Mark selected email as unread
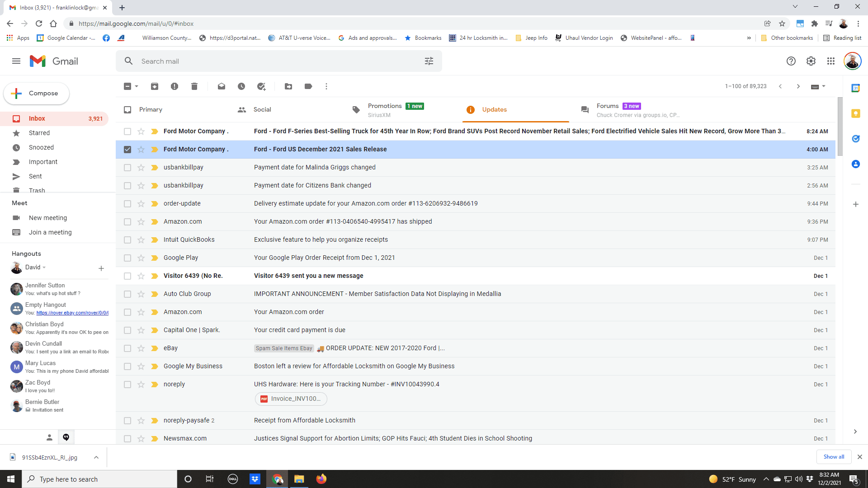 tap(222, 86)
